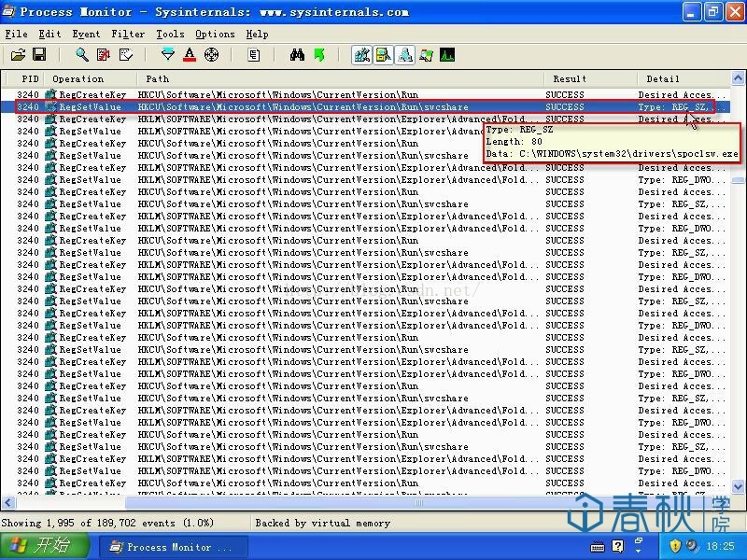
Task: Open the Help menu
Action: (258, 34)
